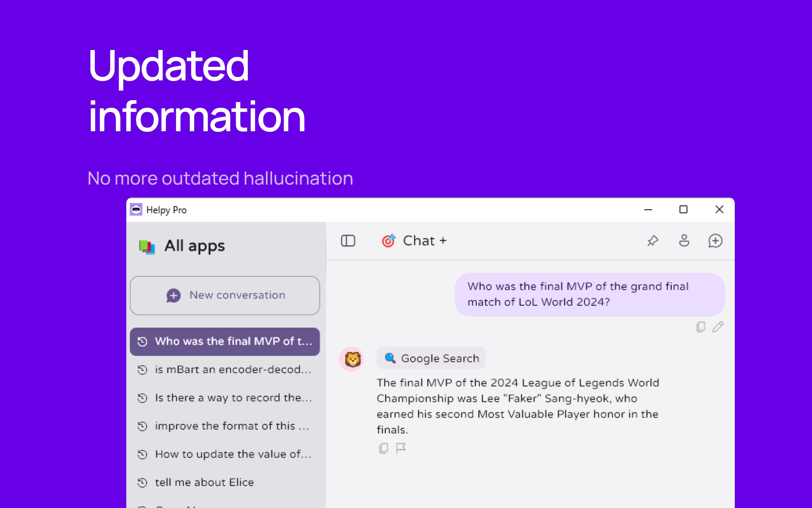Minimize the Helpy Pro window

pos(648,210)
